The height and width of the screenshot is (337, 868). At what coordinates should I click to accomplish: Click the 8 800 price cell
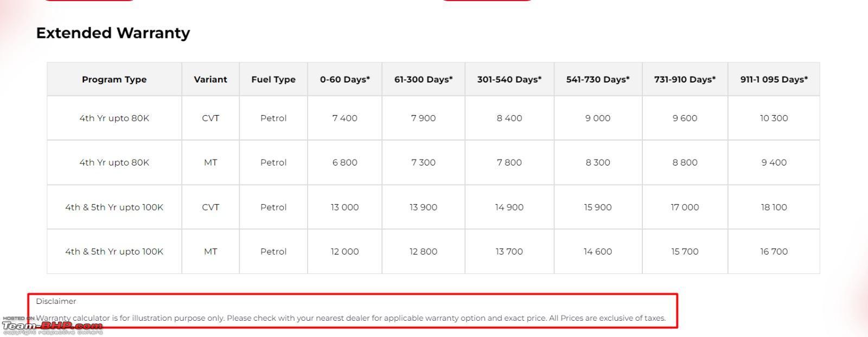click(x=685, y=162)
